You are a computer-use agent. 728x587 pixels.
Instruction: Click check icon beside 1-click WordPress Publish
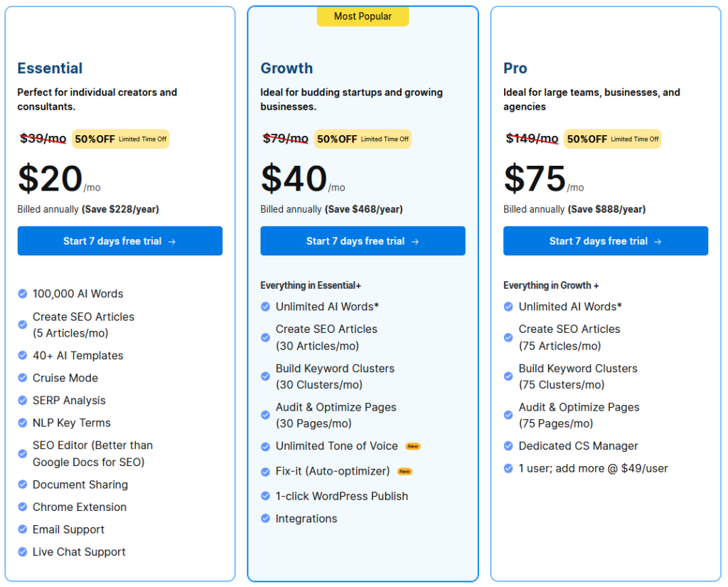click(266, 496)
